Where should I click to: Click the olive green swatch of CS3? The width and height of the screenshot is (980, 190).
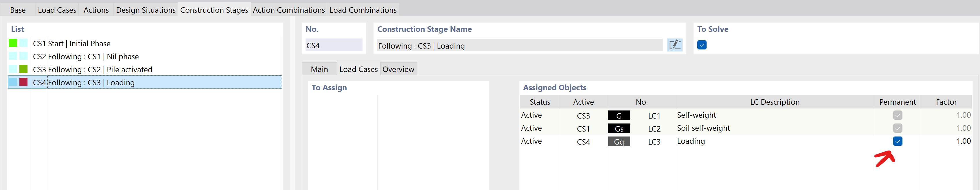(x=24, y=69)
